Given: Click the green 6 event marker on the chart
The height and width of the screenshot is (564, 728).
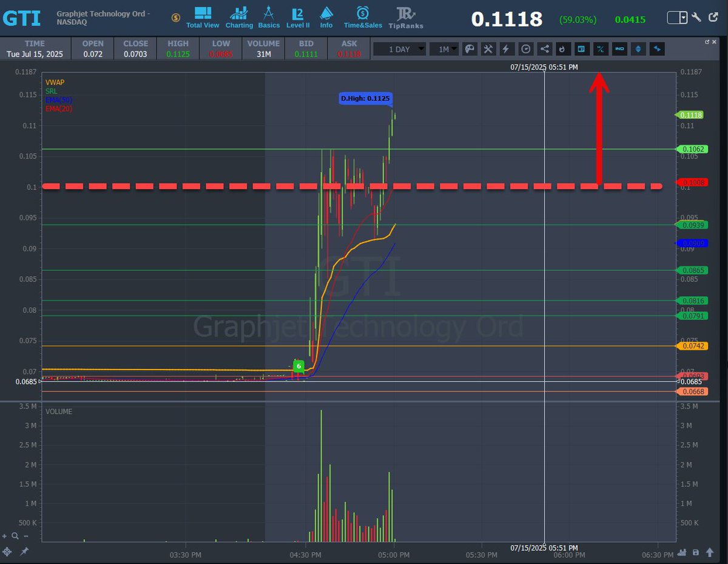Looking at the screenshot, I should [x=298, y=366].
